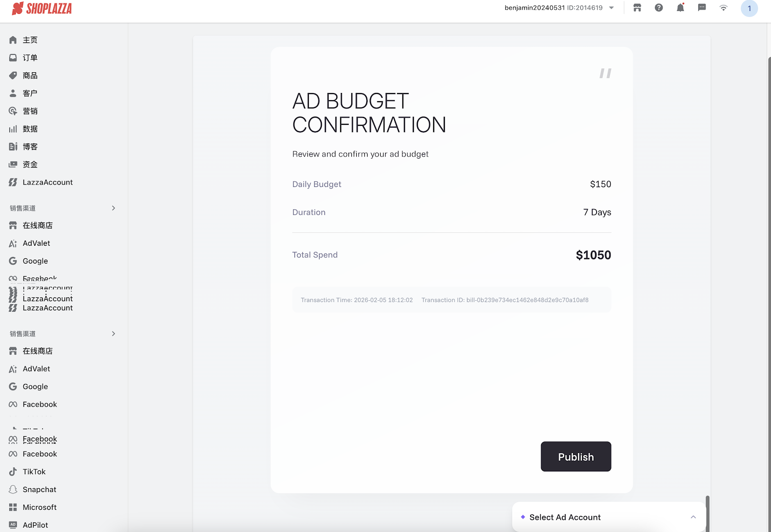
Task: Click the Shoplazza logo
Action: (x=42, y=8)
